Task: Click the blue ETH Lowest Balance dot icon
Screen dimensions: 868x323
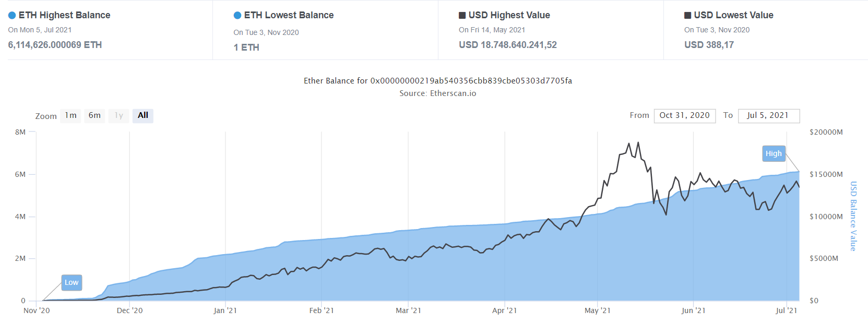Action: [237, 15]
